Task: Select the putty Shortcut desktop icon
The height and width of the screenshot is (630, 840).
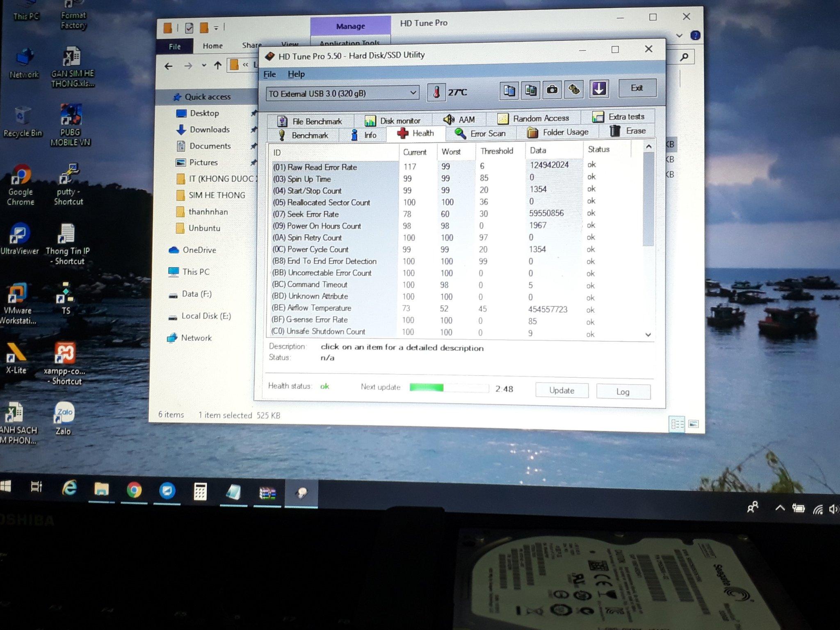Action: tap(68, 185)
